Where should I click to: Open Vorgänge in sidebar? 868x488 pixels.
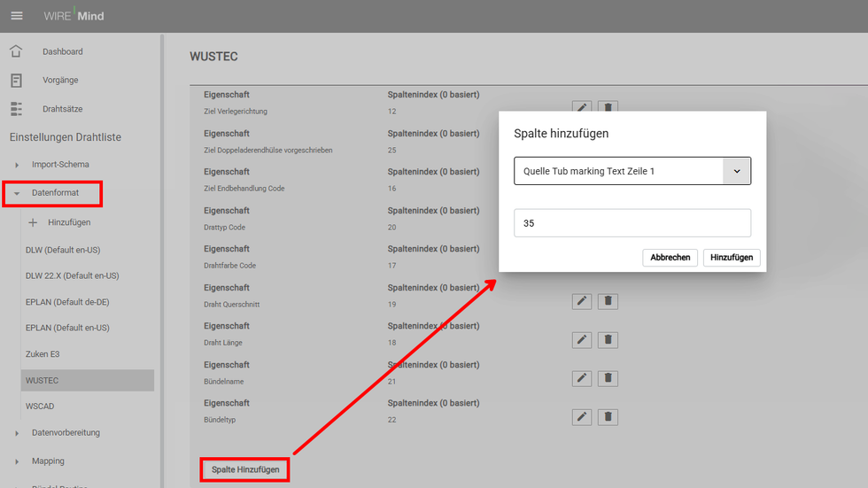(60, 81)
